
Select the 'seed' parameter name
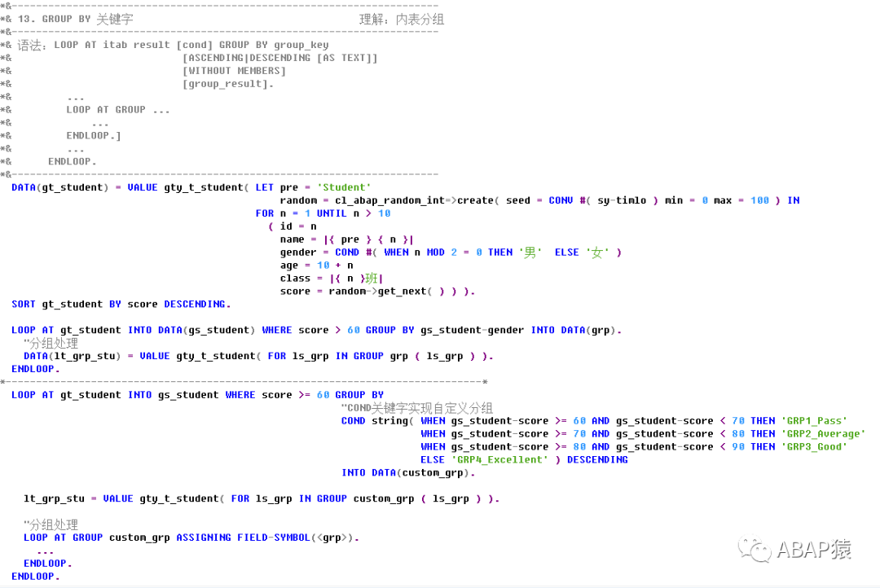518,200
